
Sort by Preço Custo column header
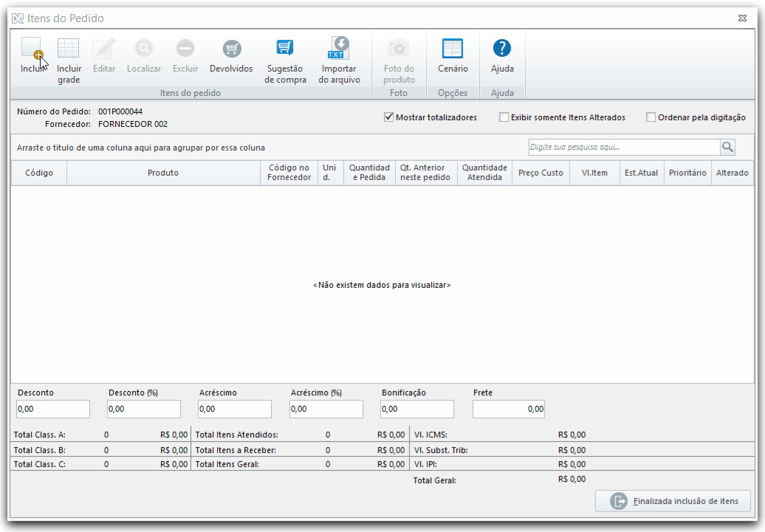click(x=541, y=173)
